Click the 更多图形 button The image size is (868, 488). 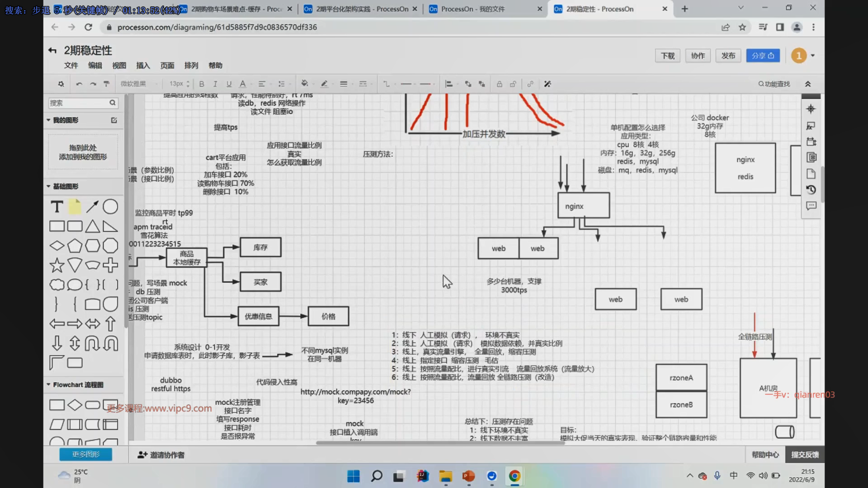85,454
